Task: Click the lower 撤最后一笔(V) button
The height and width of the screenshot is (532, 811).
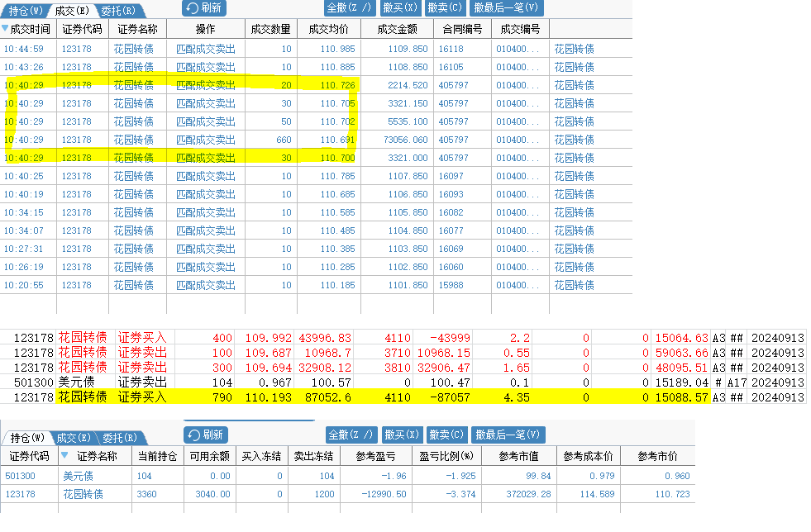Action: coord(508,435)
